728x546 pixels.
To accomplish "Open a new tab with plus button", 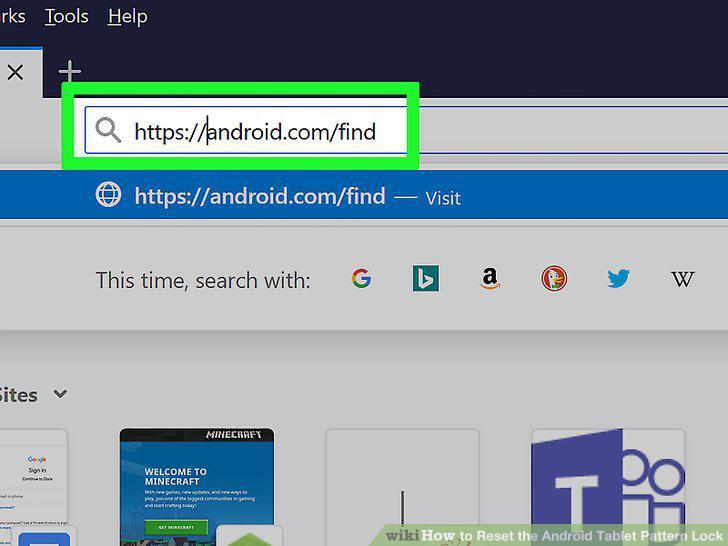I will pos(70,72).
